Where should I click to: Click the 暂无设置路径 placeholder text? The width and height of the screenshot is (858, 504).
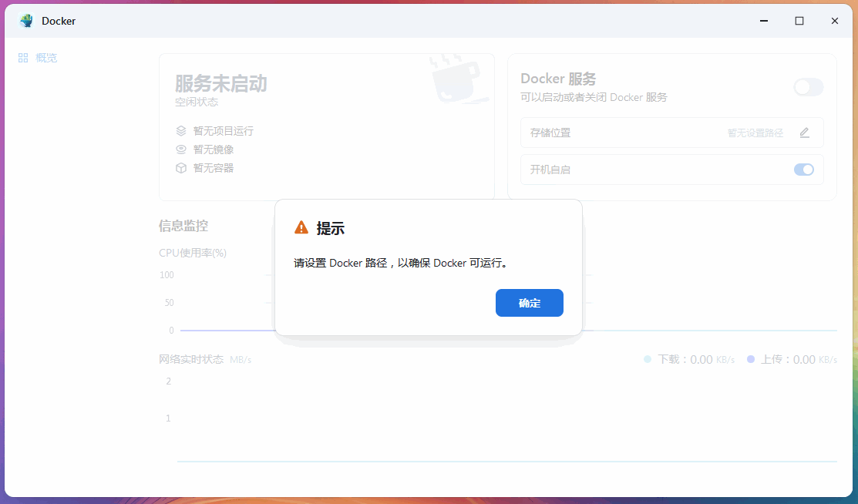755,133
